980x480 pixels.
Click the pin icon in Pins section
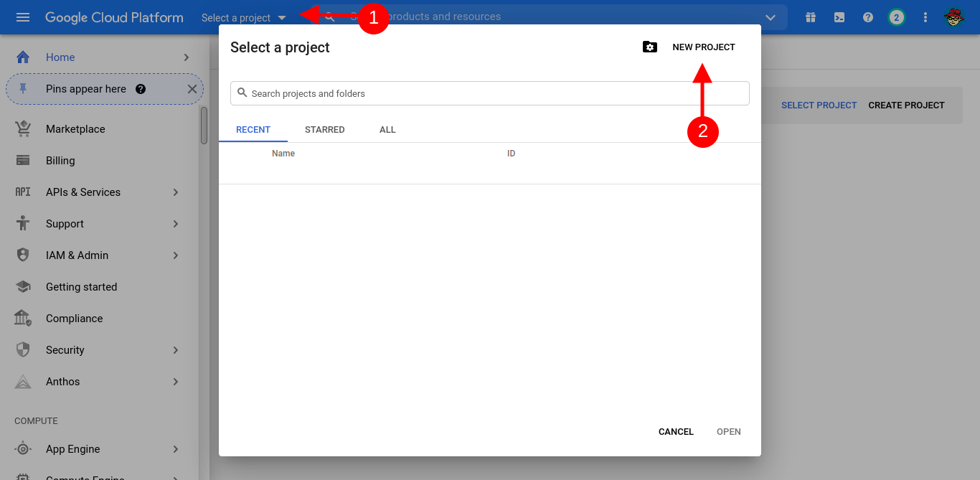[23, 89]
